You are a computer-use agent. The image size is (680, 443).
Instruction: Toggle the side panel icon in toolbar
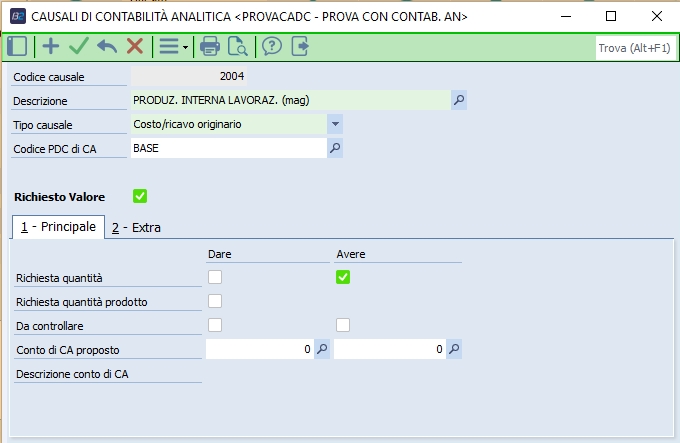coord(17,46)
